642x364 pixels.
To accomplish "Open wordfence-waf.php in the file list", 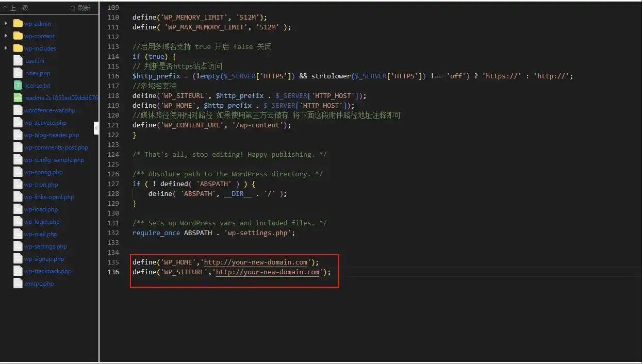I will tap(50, 110).
